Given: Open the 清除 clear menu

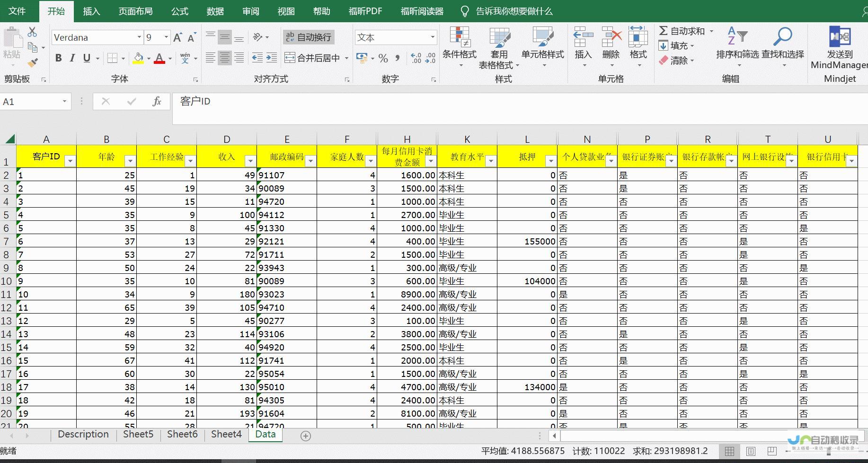Looking at the screenshot, I should (x=676, y=60).
